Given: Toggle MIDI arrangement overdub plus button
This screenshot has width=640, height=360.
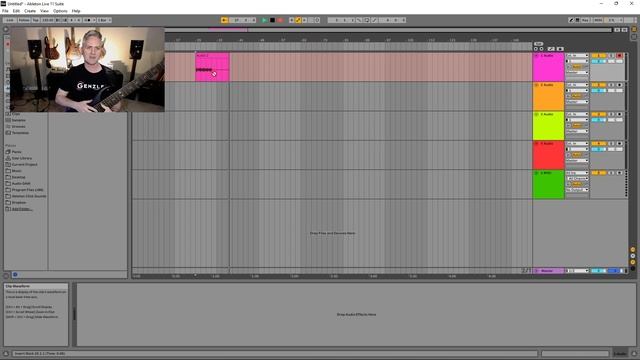Looking at the screenshot, I should click(x=291, y=20).
